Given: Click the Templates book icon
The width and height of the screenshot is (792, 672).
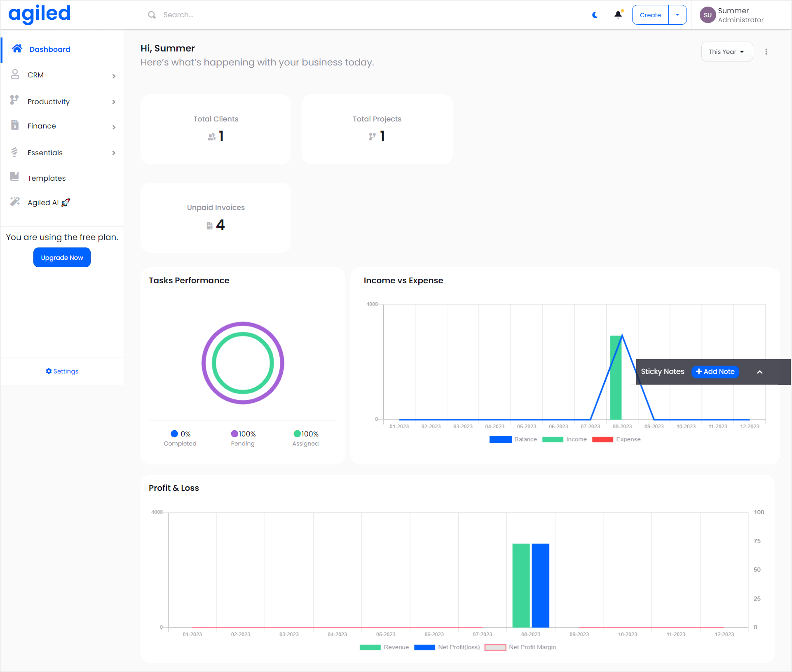Looking at the screenshot, I should pyautogui.click(x=14, y=177).
